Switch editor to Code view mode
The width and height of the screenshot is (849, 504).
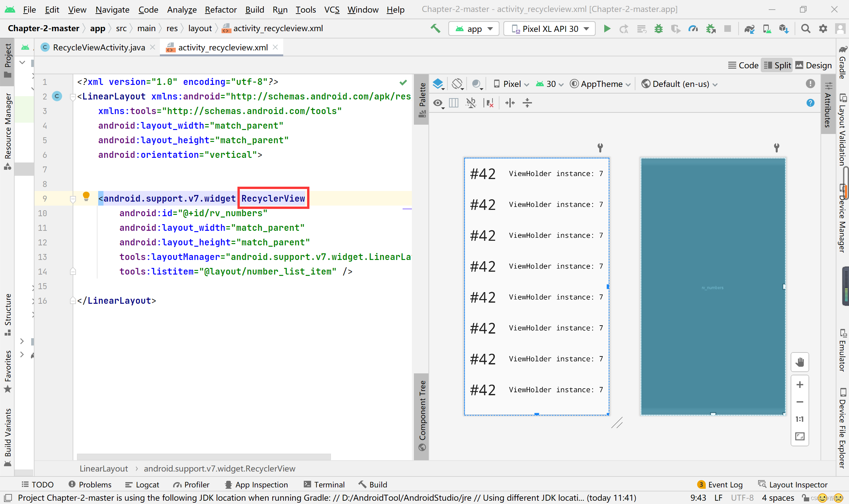[x=744, y=65]
